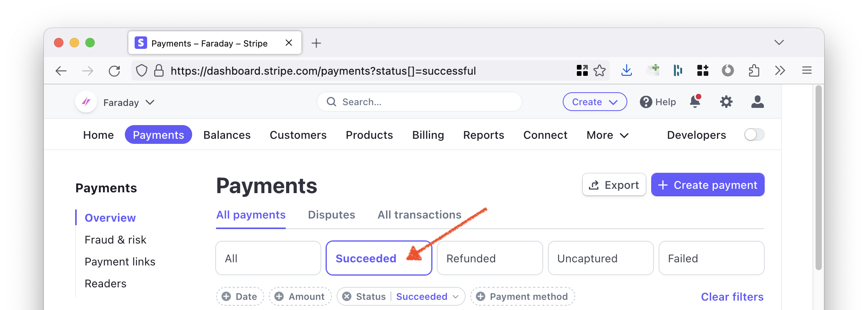Open Firefox downloads via the download arrow icon
Image resolution: width=868 pixels, height=310 pixels.
coord(627,70)
